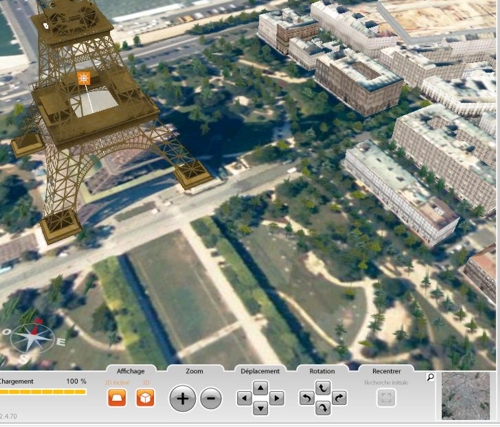
Task: Tilt the view using top rotation arrow
Action: pos(323,388)
